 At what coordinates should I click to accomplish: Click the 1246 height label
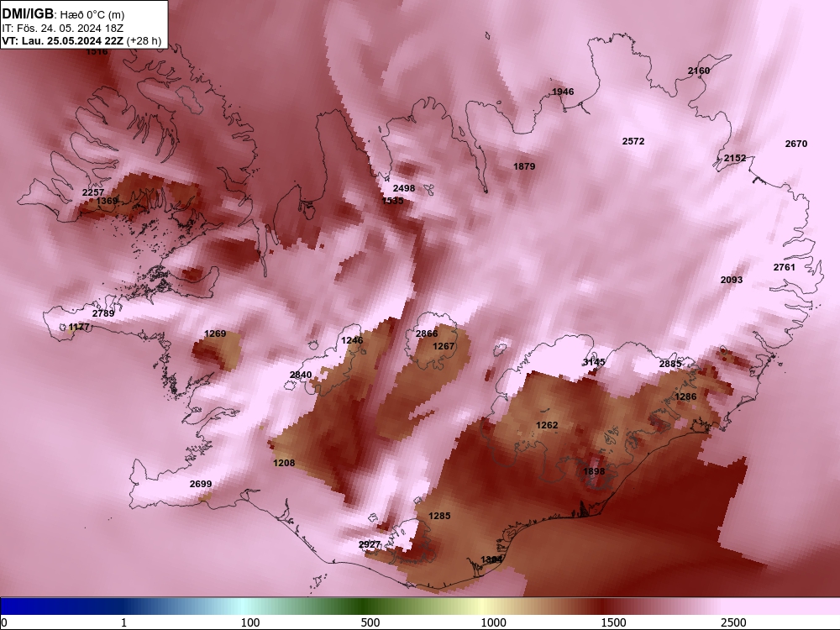352,340
